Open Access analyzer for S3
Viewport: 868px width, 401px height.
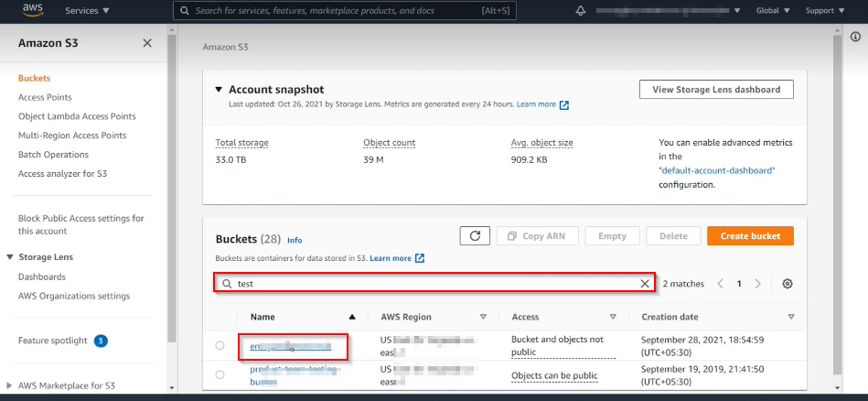click(x=62, y=174)
